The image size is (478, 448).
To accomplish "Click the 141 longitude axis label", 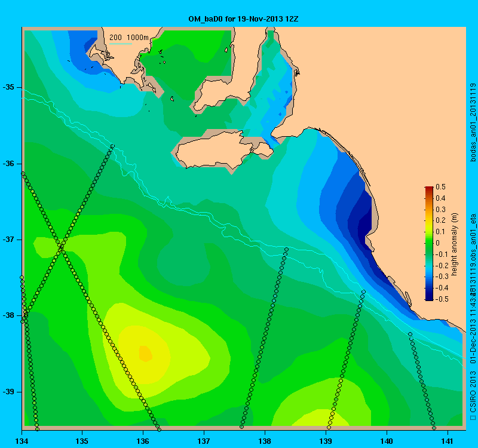I will click(x=448, y=441).
